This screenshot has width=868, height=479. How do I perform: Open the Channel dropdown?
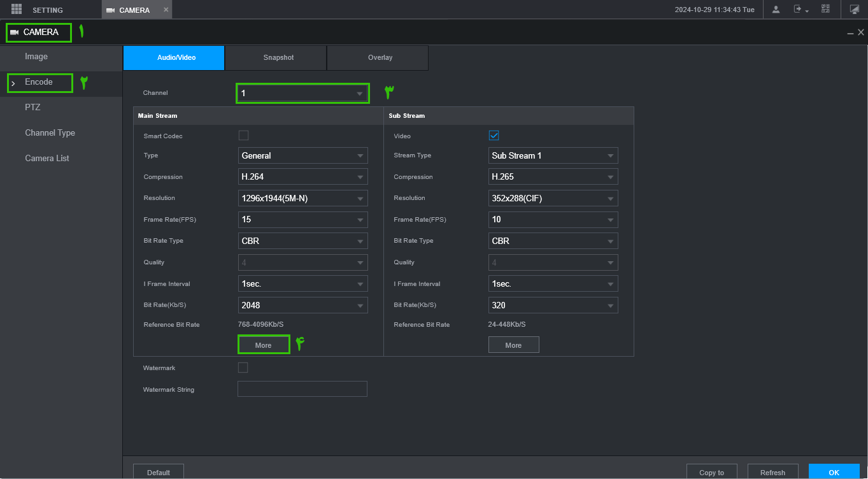point(302,93)
